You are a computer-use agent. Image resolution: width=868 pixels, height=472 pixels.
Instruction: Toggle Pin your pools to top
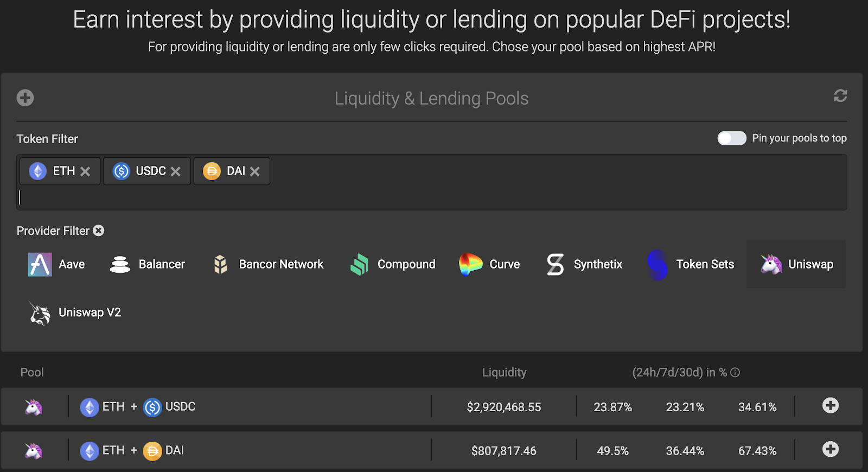[731, 138]
